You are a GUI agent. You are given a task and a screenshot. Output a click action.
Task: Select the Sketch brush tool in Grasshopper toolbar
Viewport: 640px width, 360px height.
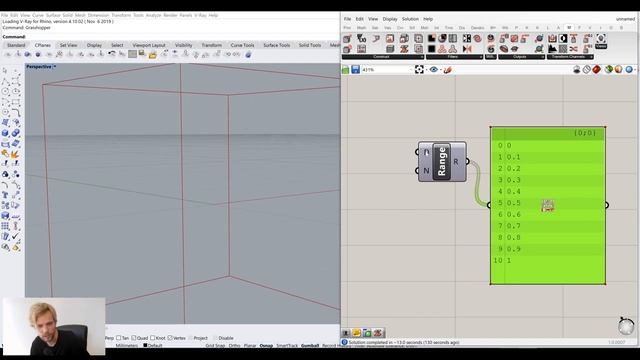tap(447, 70)
